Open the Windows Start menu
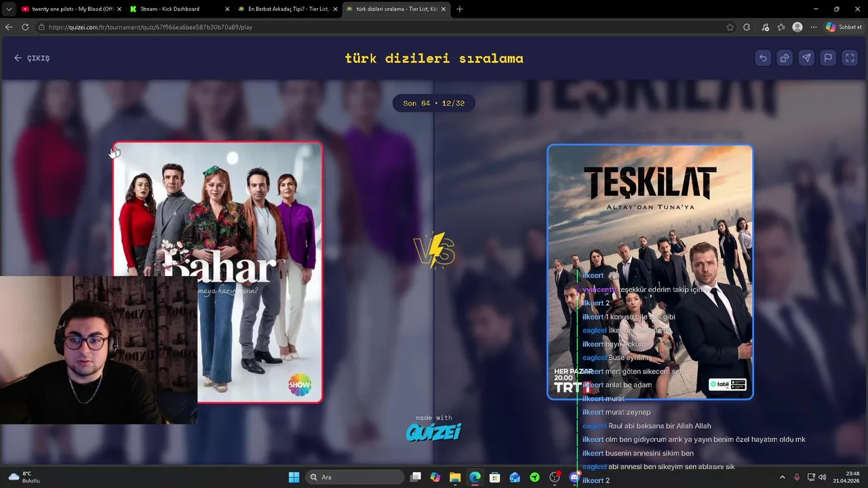 tap(294, 477)
